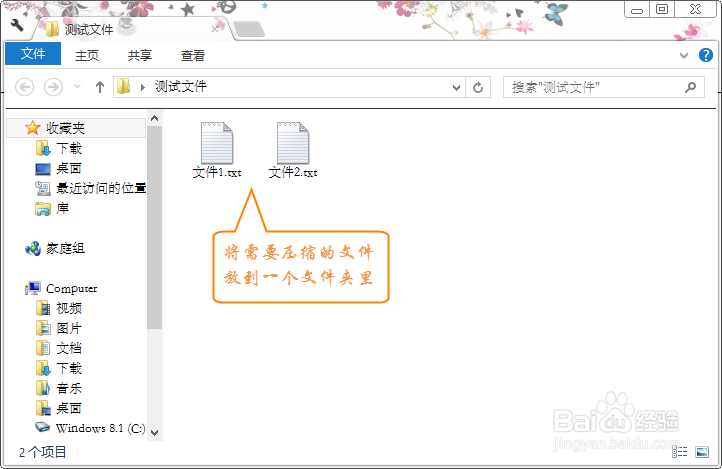The width and height of the screenshot is (722, 469).
Task: Focus the 搜索"测试文件" search box
Action: pos(604,87)
